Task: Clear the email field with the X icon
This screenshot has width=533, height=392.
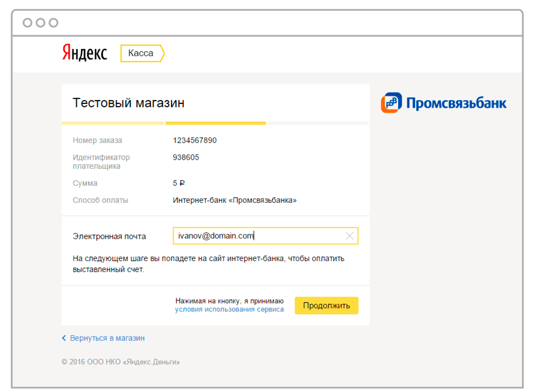Action: coord(350,236)
